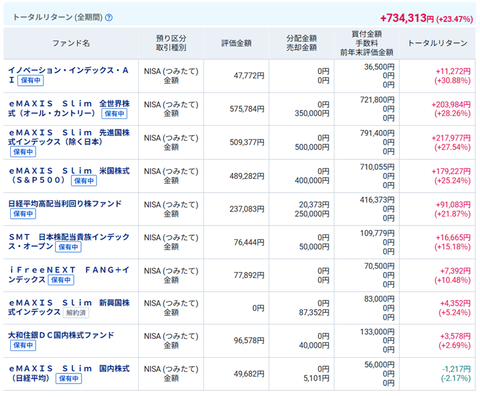
Task: Select return value +203,984円
Action: click(451, 105)
